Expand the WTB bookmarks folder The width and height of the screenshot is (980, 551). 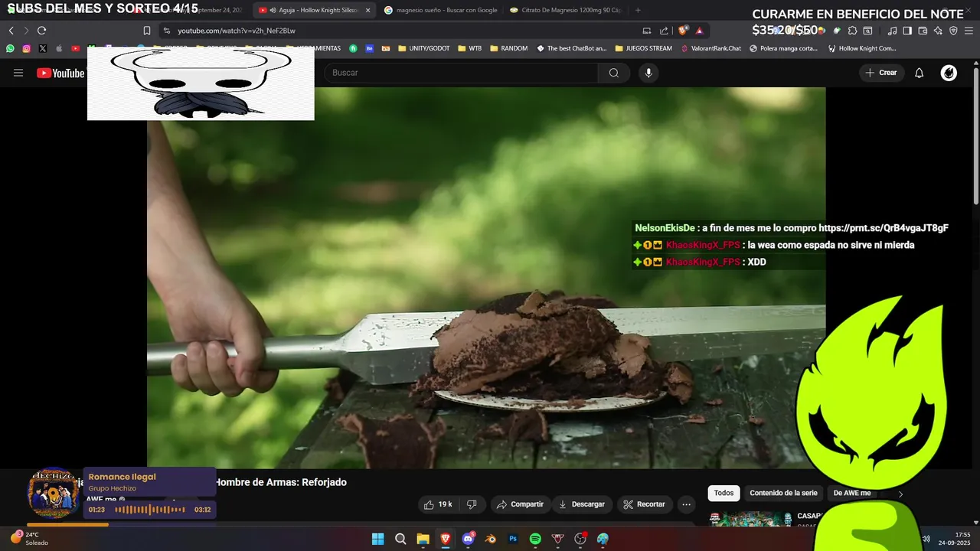[469, 48]
